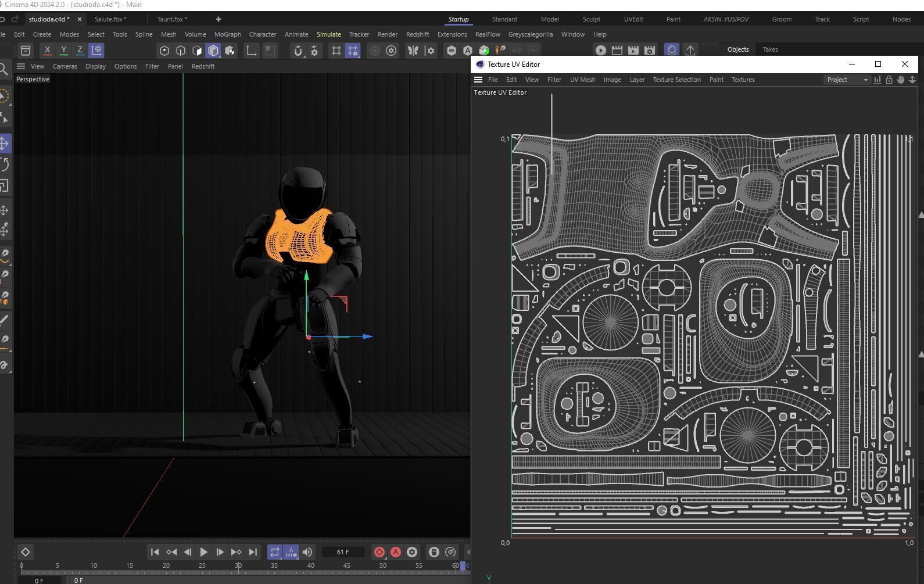
Task: Toggle playback sound speaker
Action: pyautogui.click(x=307, y=552)
